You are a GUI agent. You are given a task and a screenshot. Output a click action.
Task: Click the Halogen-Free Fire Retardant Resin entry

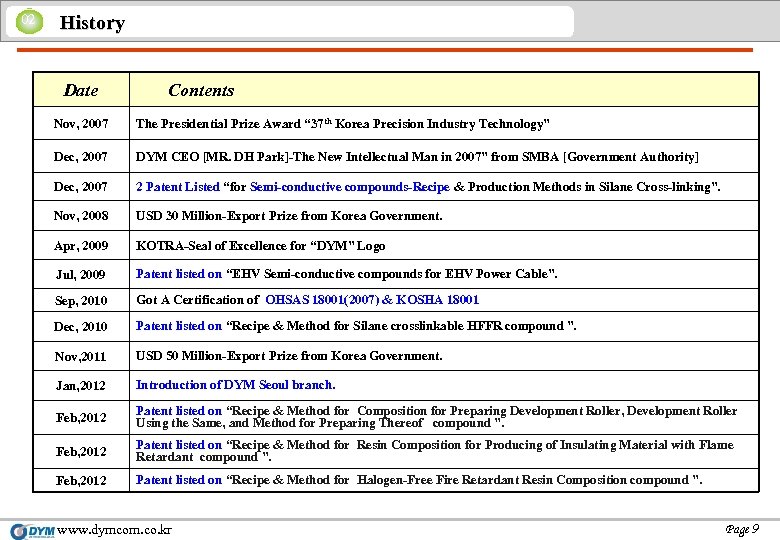(419, 480)
